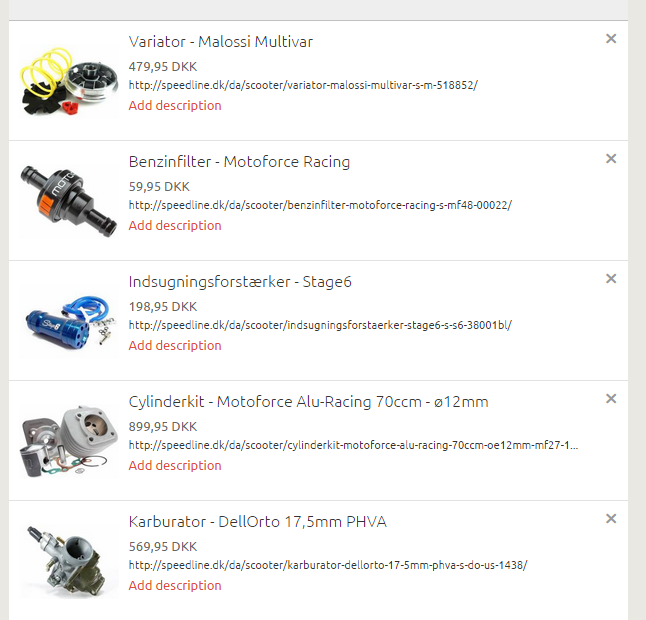Click the DellOrto carburetor thumbnail
Image resolution: width=646 pixels, height=620 pixels.
tap(69, 561)
